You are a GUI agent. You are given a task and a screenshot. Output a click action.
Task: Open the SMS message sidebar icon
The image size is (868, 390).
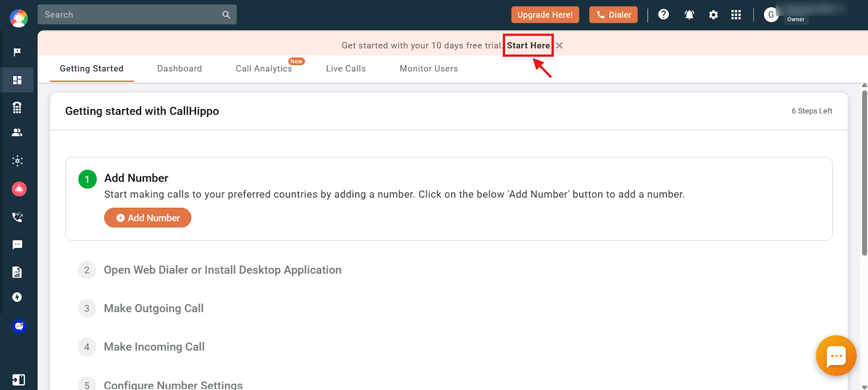17,245
